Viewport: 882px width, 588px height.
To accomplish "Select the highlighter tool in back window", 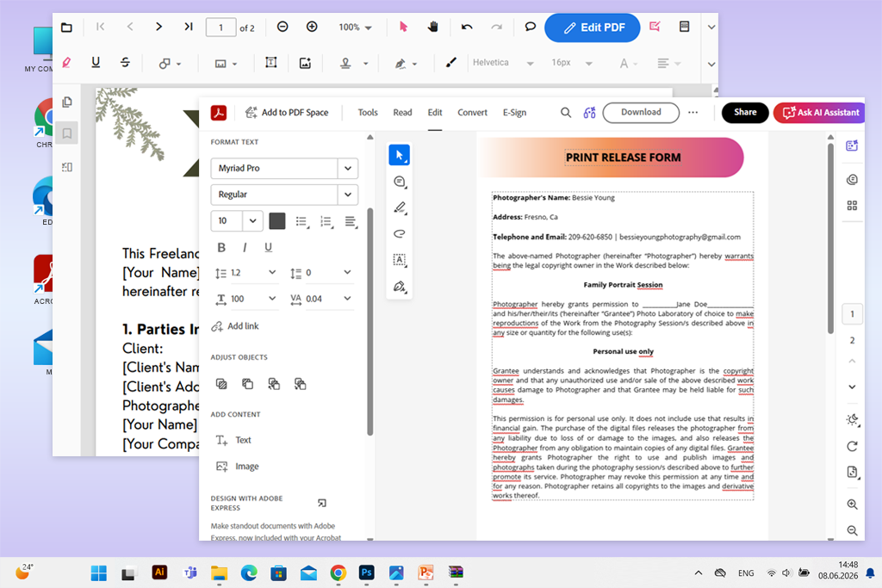I will click(x=66, y=62).
